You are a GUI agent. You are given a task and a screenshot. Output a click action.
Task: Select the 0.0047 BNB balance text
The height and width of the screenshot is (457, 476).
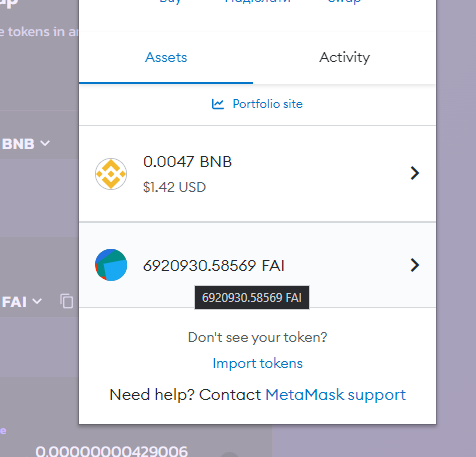pos(187,162)
